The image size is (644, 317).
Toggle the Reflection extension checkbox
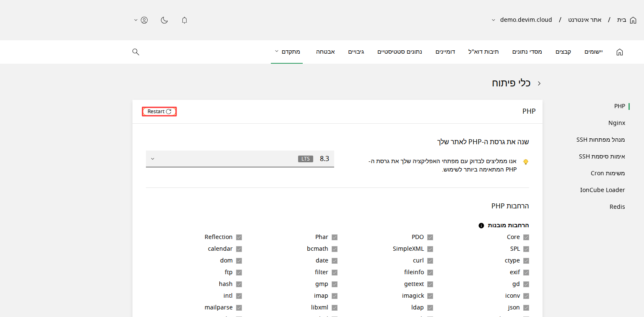(239, 237)
